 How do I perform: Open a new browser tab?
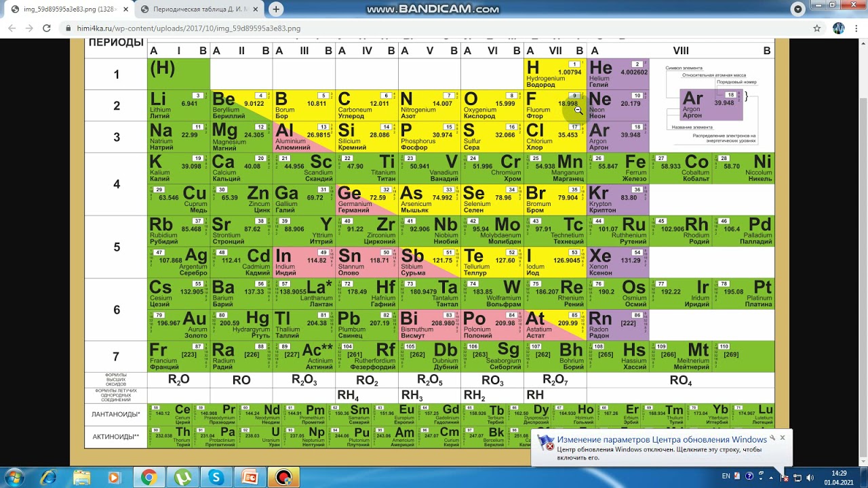click(x=275, y=9)
